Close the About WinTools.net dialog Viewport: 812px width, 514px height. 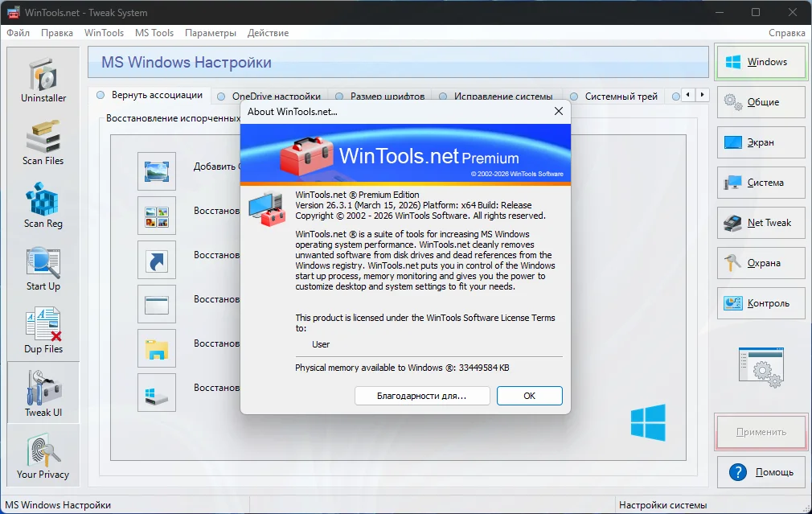click(558, 112)
